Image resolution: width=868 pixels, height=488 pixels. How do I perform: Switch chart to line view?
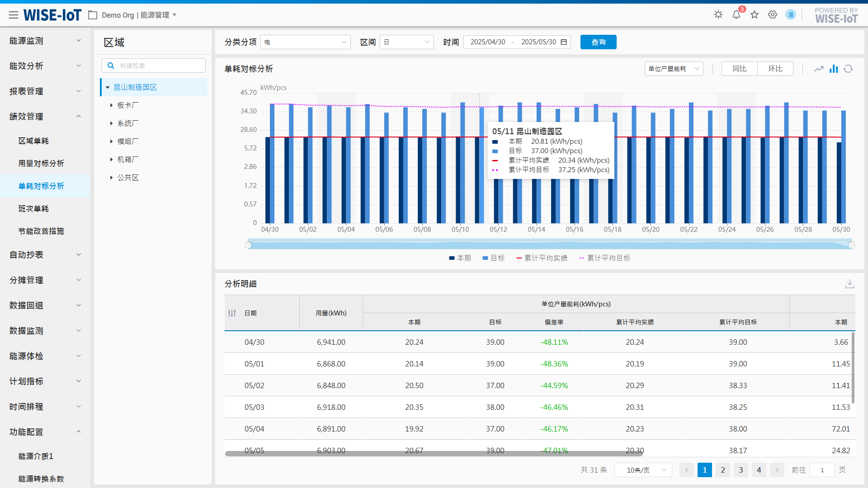819,69
